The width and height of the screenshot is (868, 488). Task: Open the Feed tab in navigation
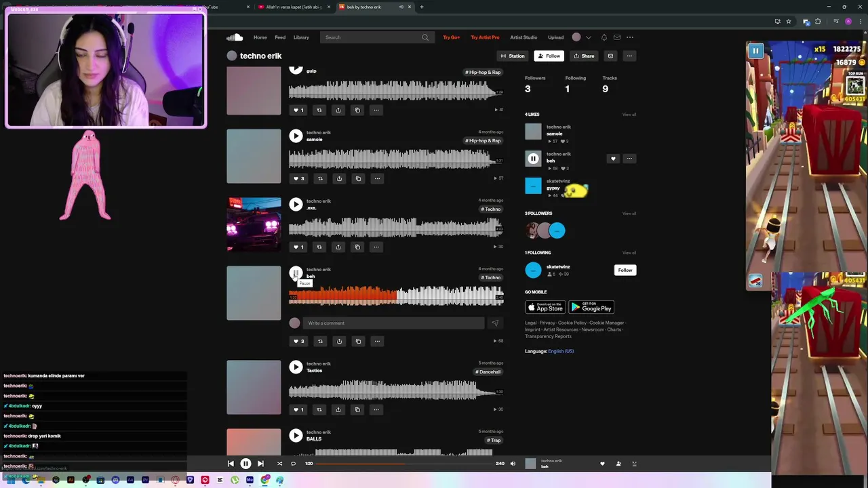(280, 37)
